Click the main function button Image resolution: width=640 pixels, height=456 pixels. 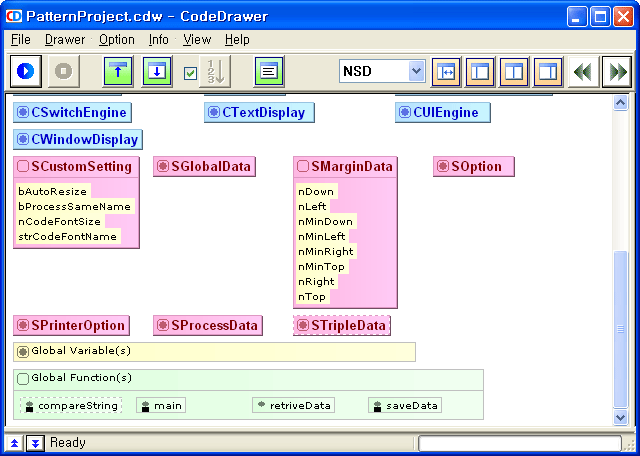pos(161,405)
